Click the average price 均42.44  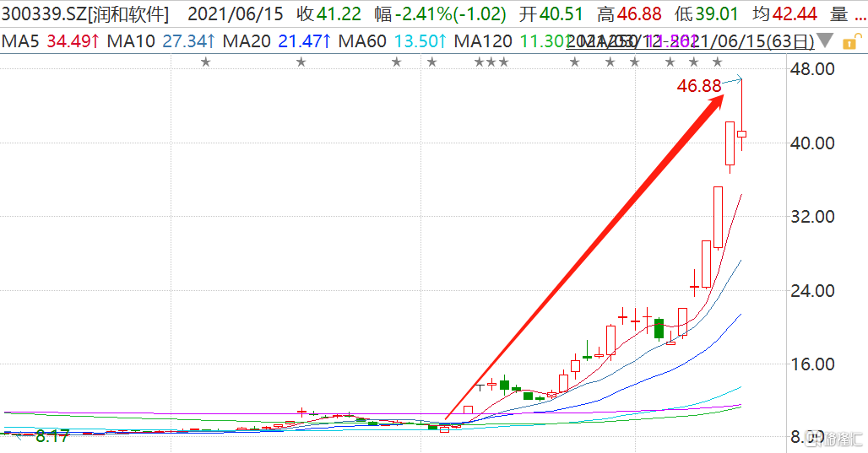(x=784, y=13)
